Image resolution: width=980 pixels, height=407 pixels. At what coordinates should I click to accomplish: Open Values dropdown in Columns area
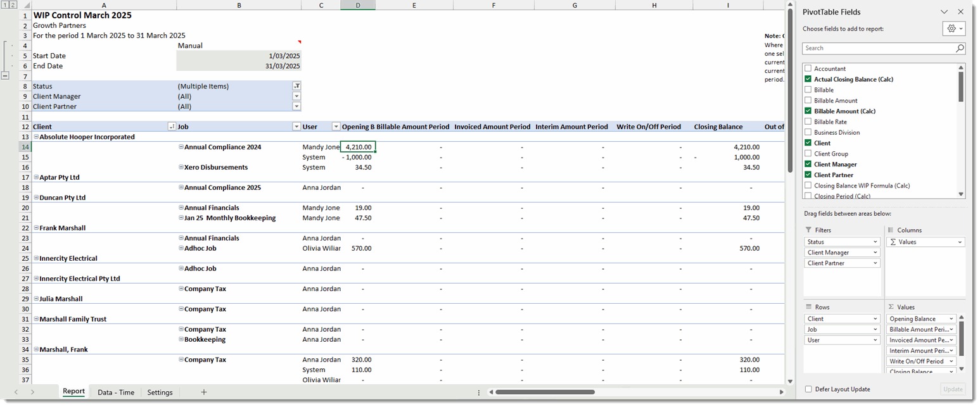(960, 242)
